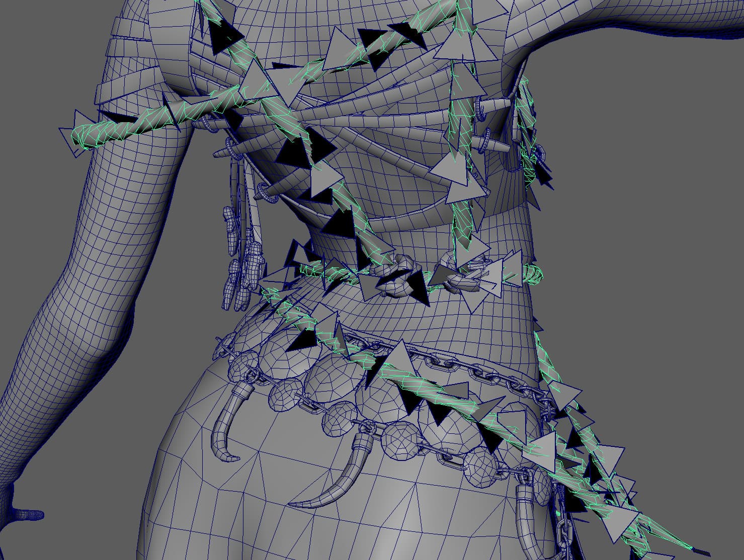Select the vine tail tip at bottom right
The image size is (744, 560).
[697, 550]
